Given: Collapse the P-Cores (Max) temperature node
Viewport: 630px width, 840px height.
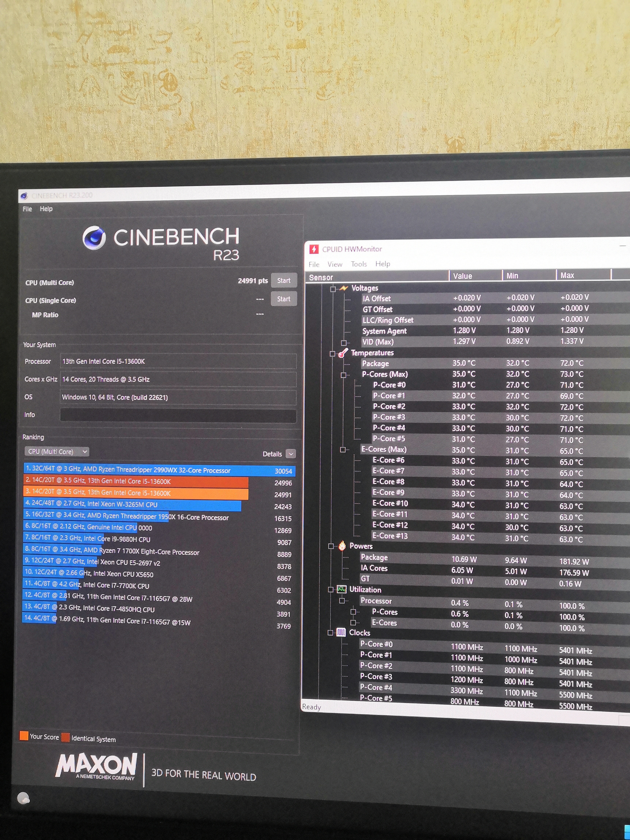Looking at the screenshot, I should (343, 375).
